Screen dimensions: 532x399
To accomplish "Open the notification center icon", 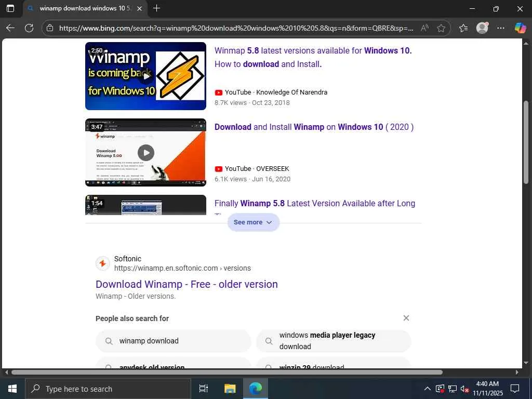I will 515,389.
